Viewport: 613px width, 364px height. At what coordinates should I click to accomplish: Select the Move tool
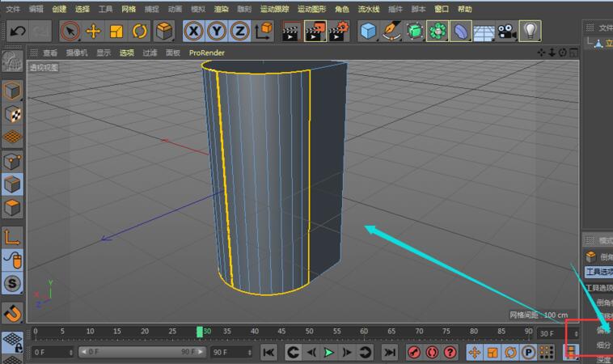pyautogui.click(x=93, y=32)
